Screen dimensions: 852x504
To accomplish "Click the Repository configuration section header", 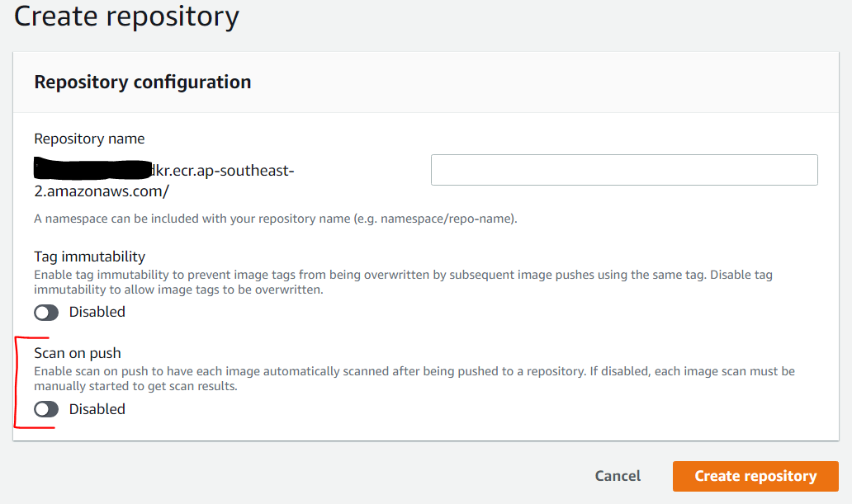I will tap(142, 82).
